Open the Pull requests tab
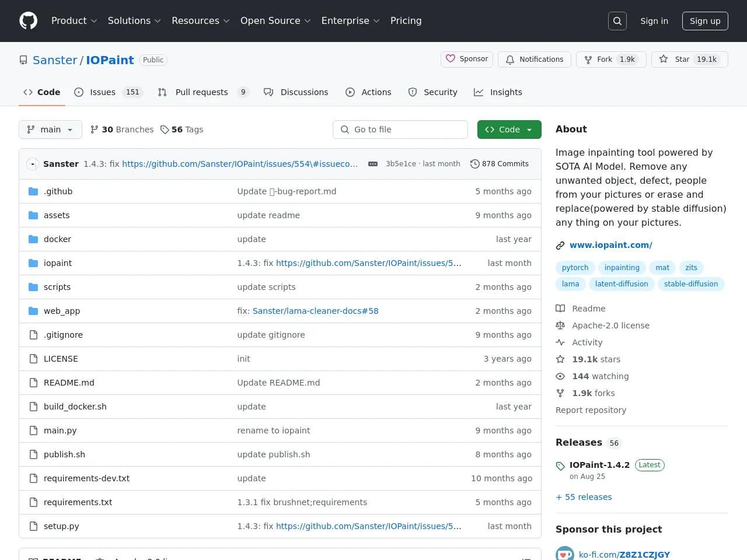 pyautogui.click(x=201, y=92)
